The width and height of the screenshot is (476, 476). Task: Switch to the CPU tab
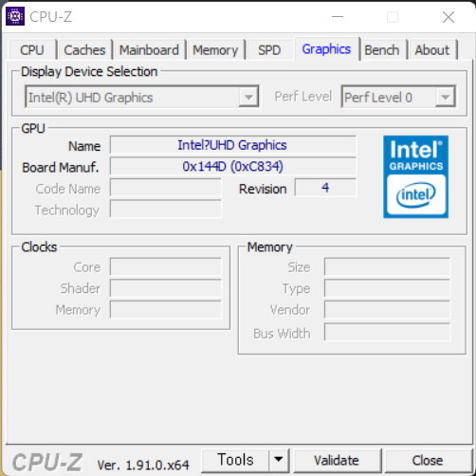[x=32, y=50]
